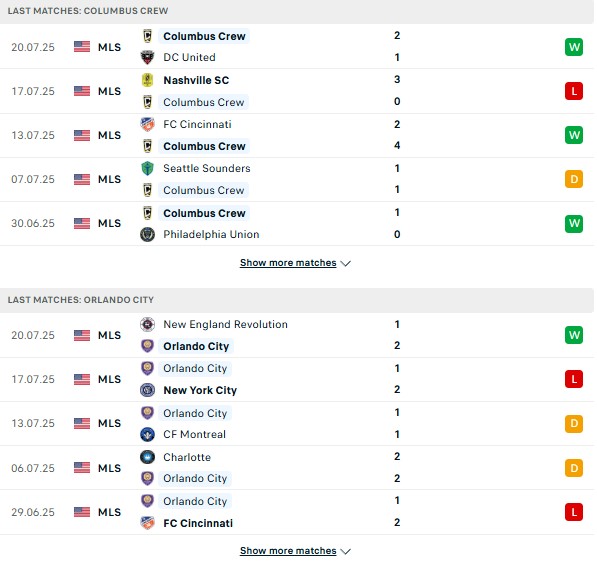Click the FC Cincinnati crest on 13.07.25
This screenshot has width=597, height=568.
(x=147, y=124)
